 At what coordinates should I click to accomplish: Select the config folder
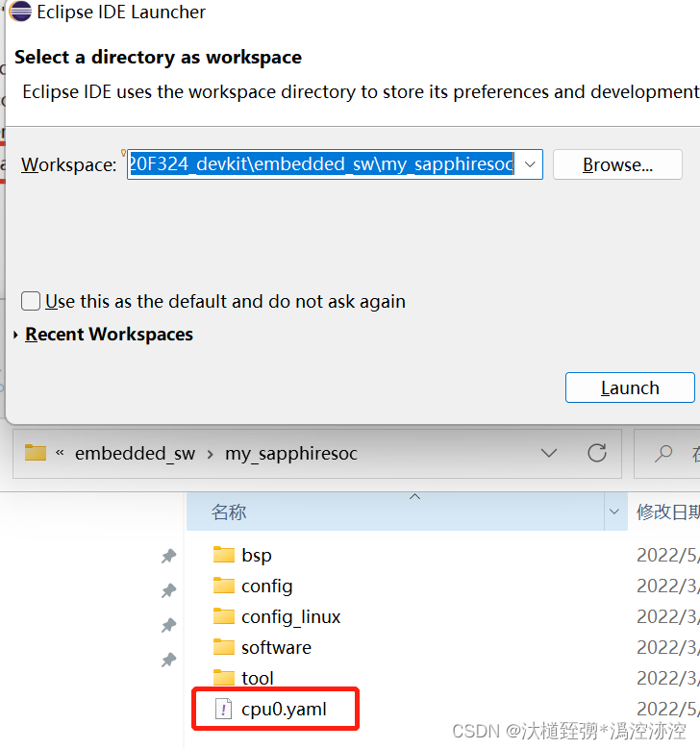tap(266, 587)
